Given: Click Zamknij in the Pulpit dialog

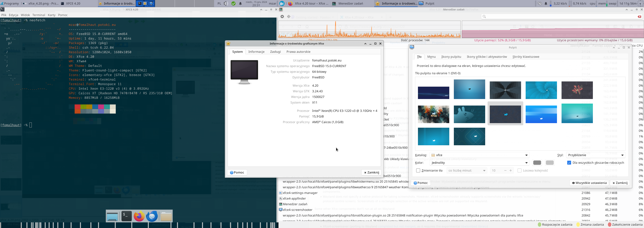Looking at the screenshot, I should coord(620,183).
